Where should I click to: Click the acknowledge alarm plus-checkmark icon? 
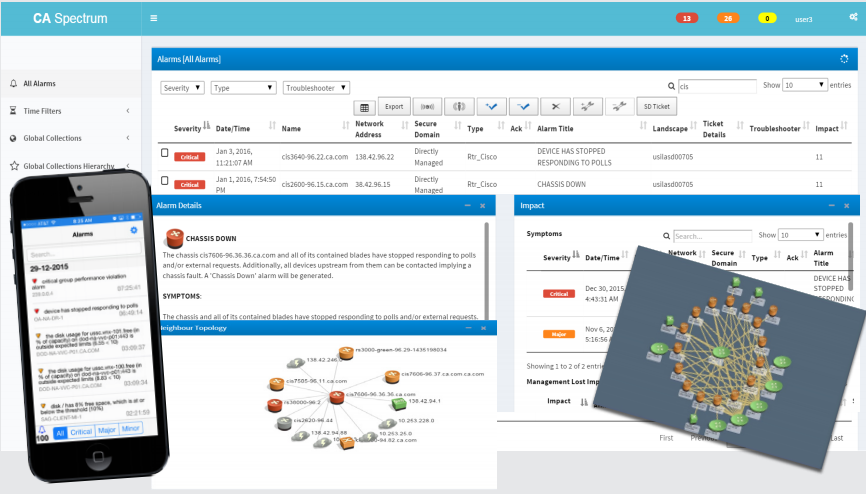point(492,107)
